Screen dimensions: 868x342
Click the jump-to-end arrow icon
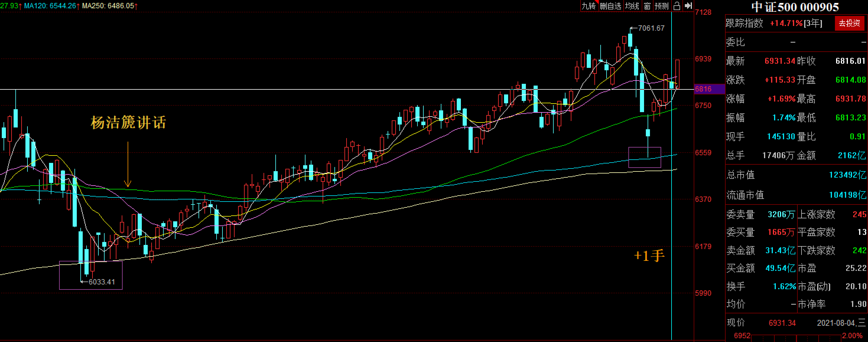point(688,6)
